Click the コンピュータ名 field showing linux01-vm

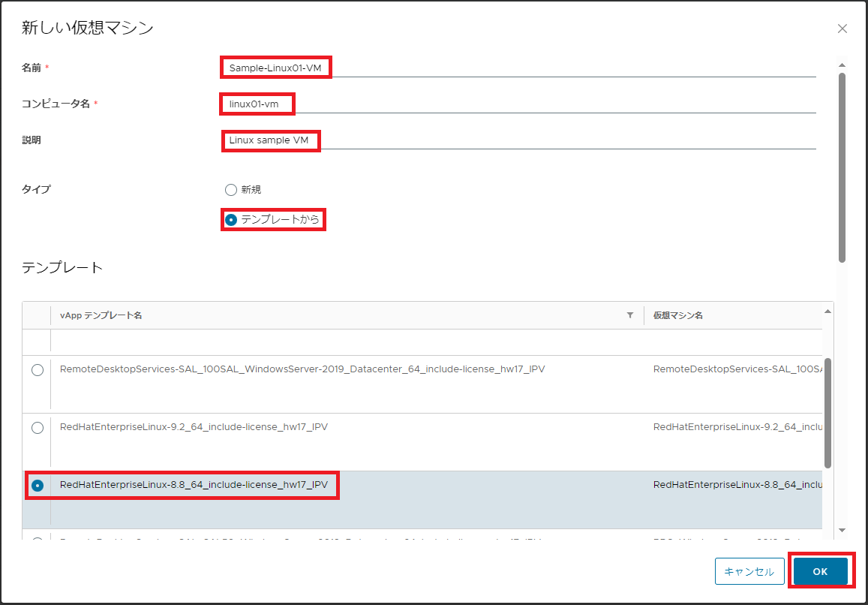click(x=257, y=104)
